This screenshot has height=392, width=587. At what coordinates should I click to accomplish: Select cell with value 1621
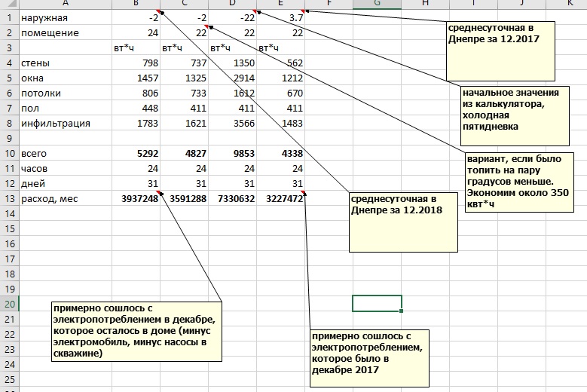point(184,123)
